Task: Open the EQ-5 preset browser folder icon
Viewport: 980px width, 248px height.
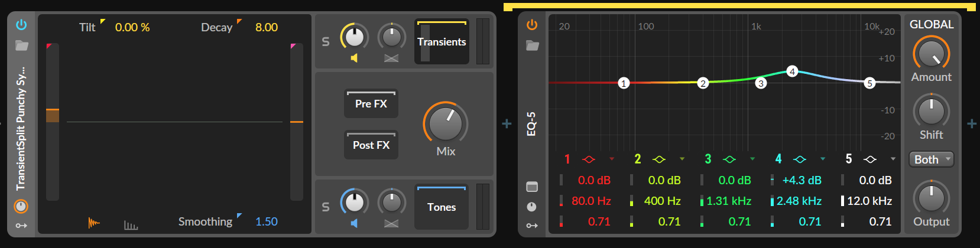Action: pyautogui.click(x=532, y=45)
